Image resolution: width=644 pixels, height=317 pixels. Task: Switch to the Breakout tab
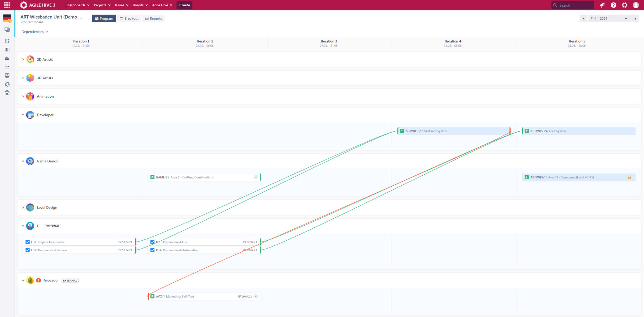129,19
